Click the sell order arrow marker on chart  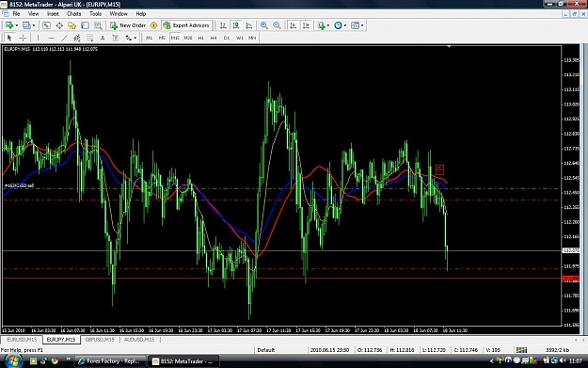[x=439, y=169]
